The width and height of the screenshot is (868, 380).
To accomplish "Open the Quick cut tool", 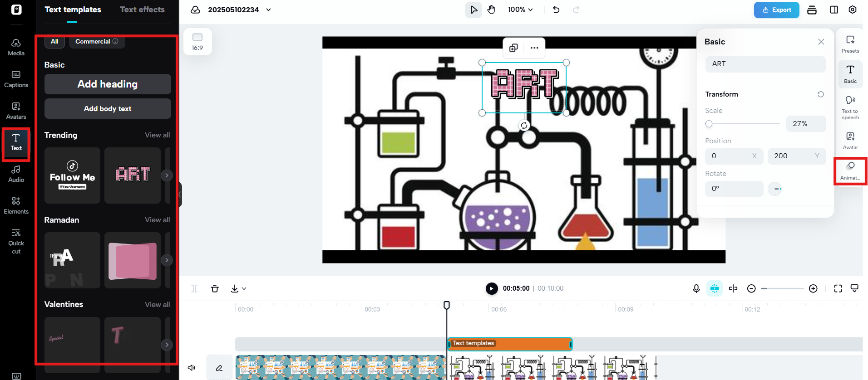I will click(16, 241).
